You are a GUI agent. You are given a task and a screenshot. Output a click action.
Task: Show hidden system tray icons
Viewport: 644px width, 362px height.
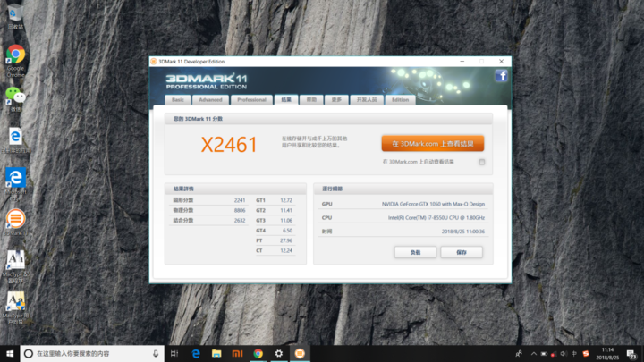click(533, 353)
